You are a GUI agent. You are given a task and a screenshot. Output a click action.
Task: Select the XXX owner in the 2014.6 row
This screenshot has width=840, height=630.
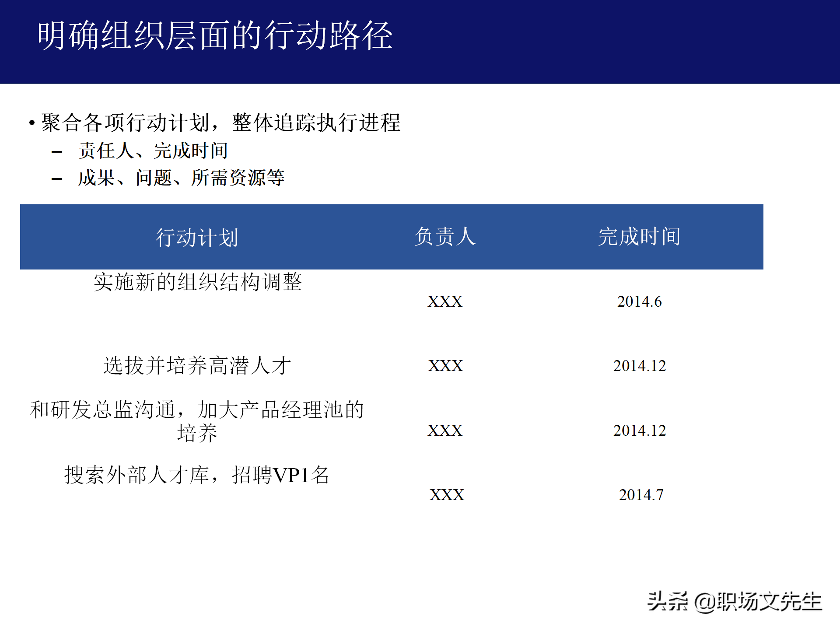pos(445,301)
